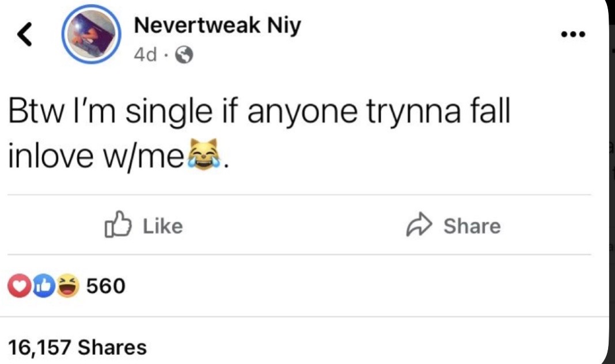Tap the Share button label
The width and height of the screenshot is (615, 364).
coord(472,226)
